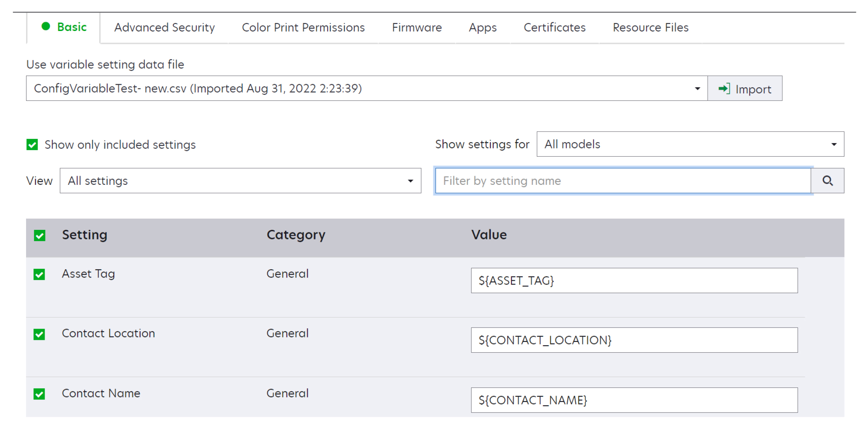
Task: Click the search magnifier icon
Action: (x=827, y=181)
